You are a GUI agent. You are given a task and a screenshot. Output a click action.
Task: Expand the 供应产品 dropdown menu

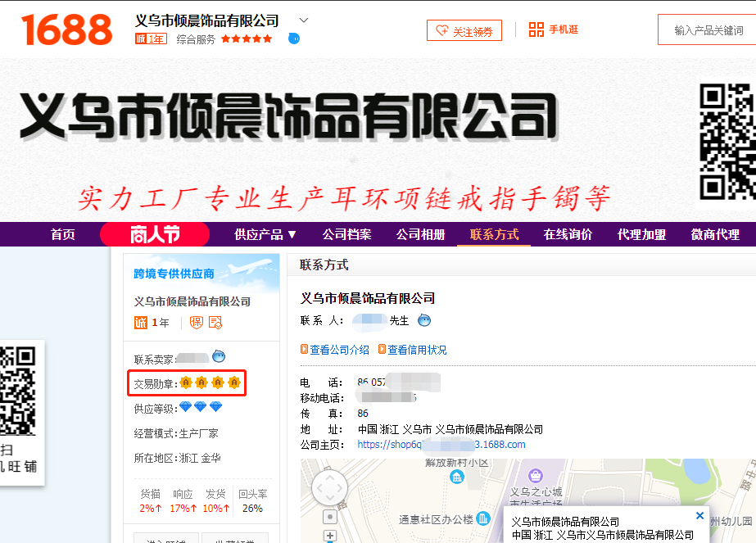coord(265,234)
